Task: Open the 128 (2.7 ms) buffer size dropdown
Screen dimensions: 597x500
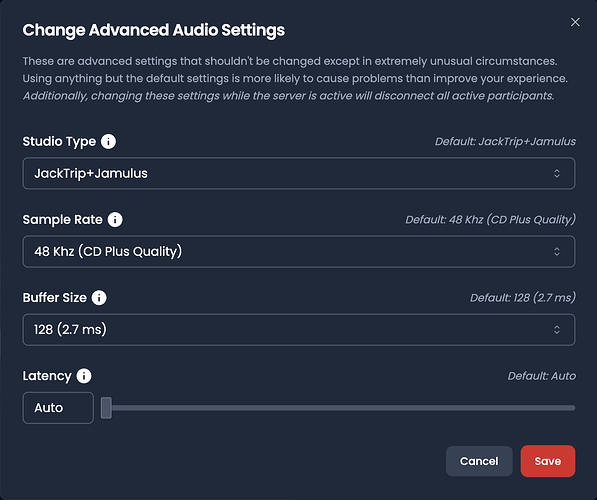Action: pos(299,329)
